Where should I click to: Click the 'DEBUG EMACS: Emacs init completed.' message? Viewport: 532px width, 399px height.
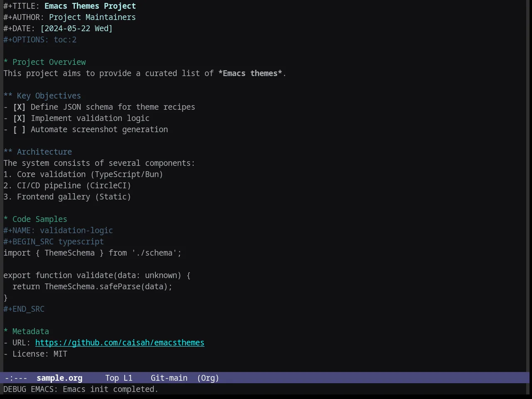[x=81, y=389]
